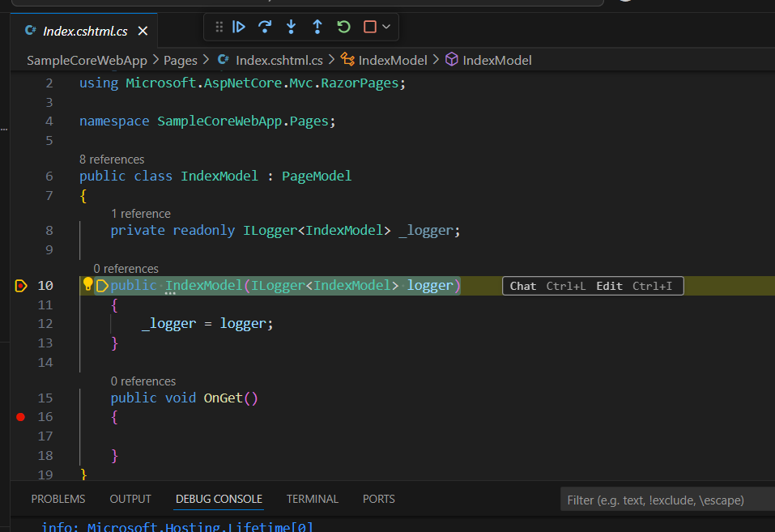Stop debugging with the red square
This screenshot has width=775, height=532.
pos(369,27)
